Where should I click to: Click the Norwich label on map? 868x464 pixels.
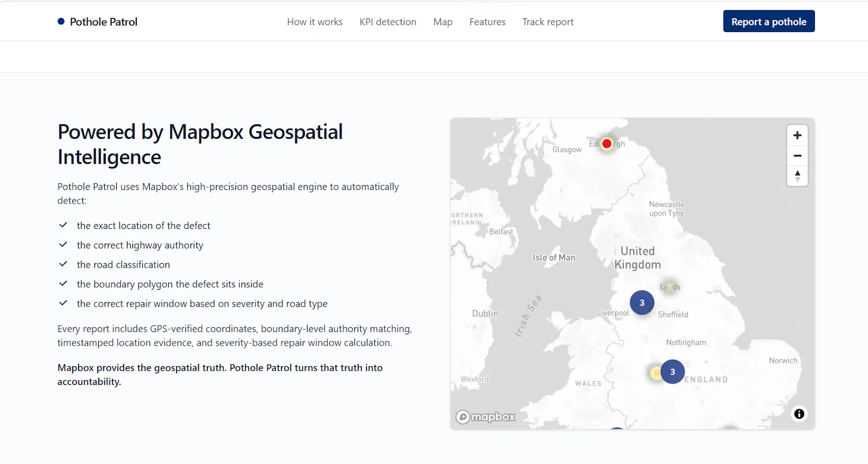783,360
